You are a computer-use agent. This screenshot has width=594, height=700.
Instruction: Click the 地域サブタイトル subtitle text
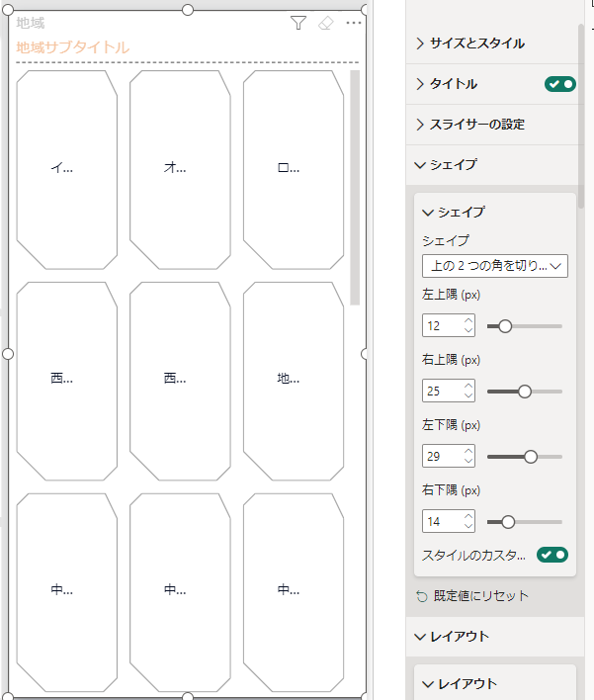pos(73,47)
